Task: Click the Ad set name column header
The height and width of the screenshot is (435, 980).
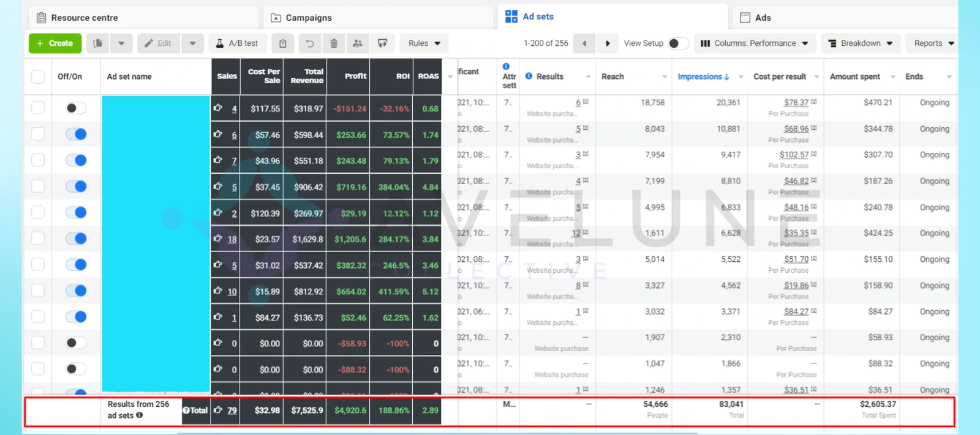Action: pyautogui.click(x=129, y=76)
